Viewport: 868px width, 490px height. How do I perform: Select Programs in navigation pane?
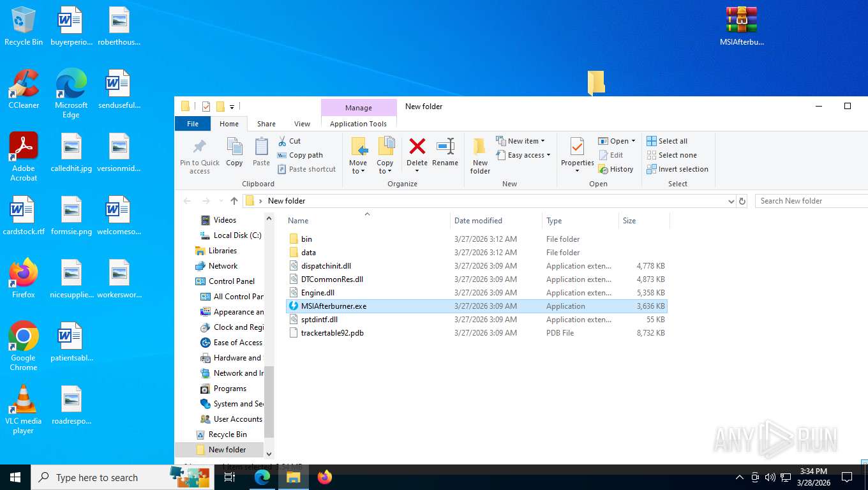[230, 389]
